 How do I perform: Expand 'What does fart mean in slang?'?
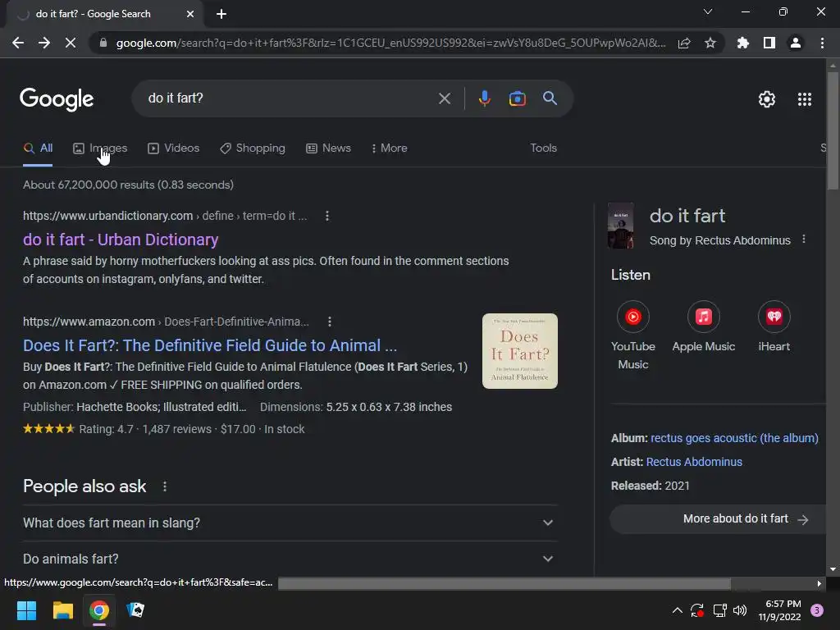click(290, 523)
